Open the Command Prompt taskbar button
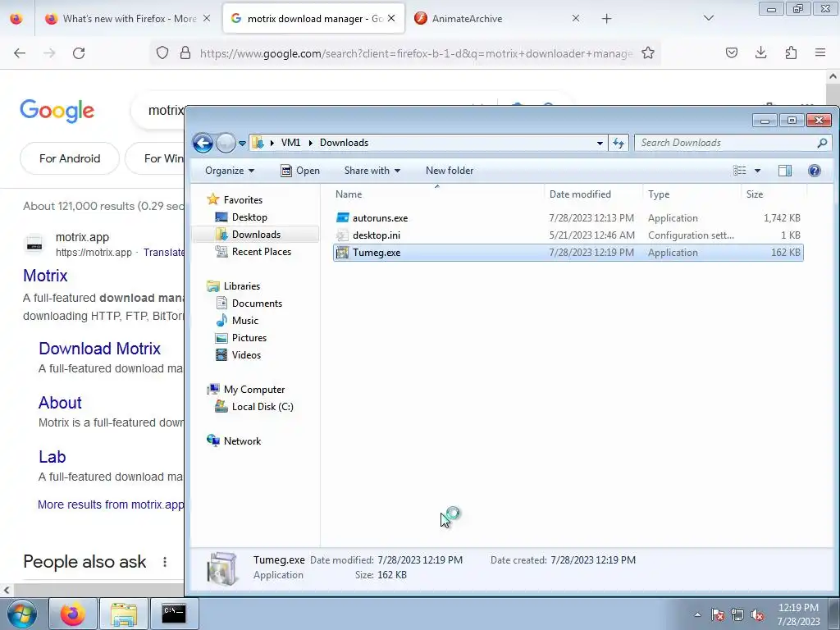The image size is (840, 630). coord(174,614)
